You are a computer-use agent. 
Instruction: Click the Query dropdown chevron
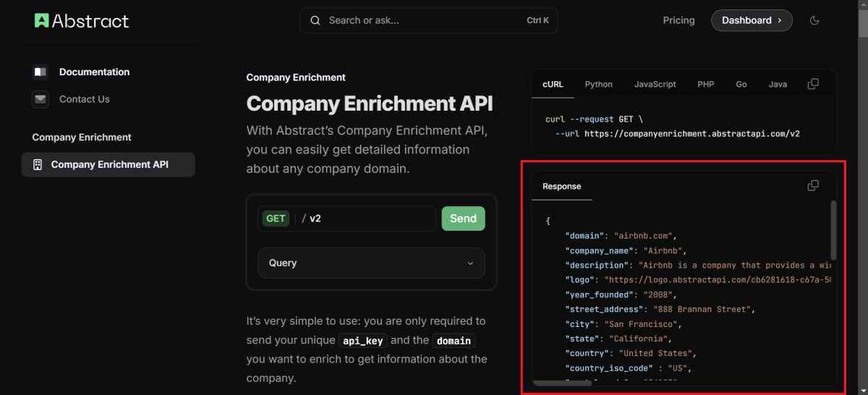pyautogui.click(x=470, y=263)
